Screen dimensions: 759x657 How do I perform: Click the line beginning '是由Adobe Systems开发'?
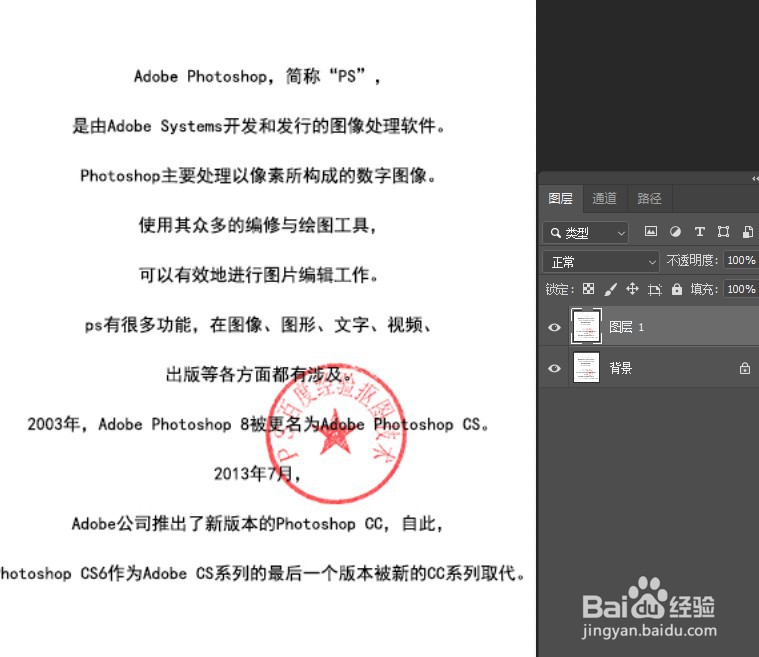click(x=258, y=126)
